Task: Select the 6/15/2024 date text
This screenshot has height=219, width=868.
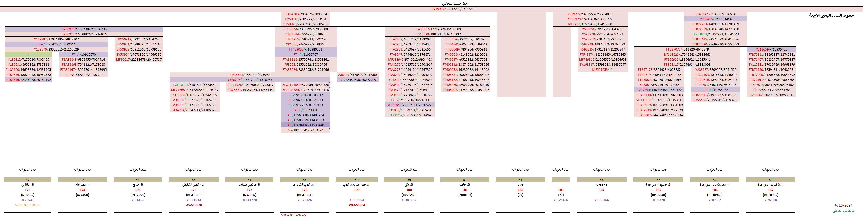Action: pyautogui.click(x=843, y=205)
